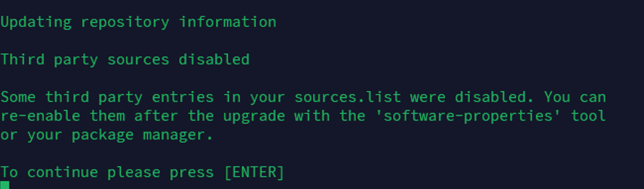Click the word 'after' in the paragraph
644x189 pixels.
coord(156,116)
